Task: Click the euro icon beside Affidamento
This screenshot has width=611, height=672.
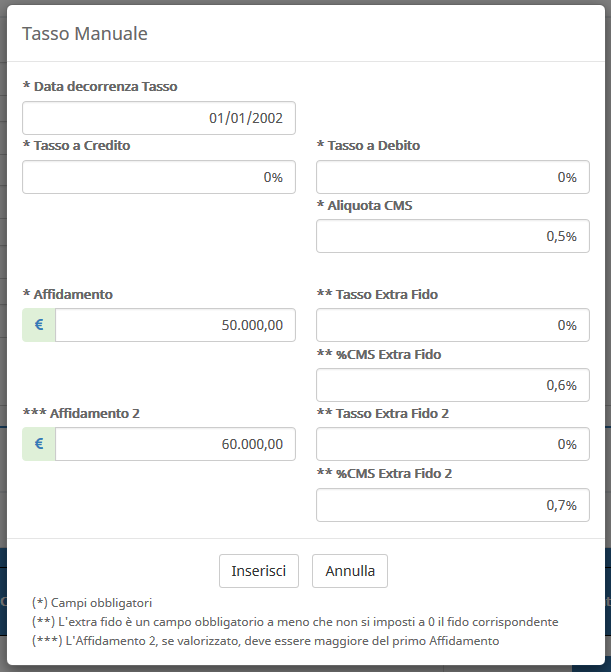Action: 39,325
